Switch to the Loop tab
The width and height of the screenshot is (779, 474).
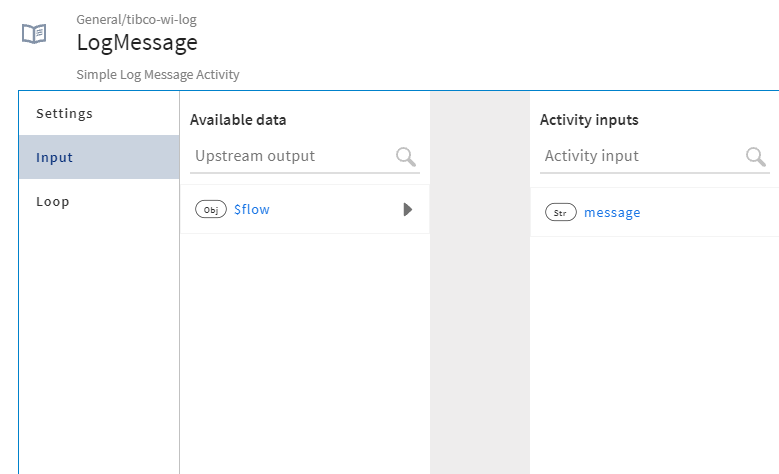coord(53,201)
